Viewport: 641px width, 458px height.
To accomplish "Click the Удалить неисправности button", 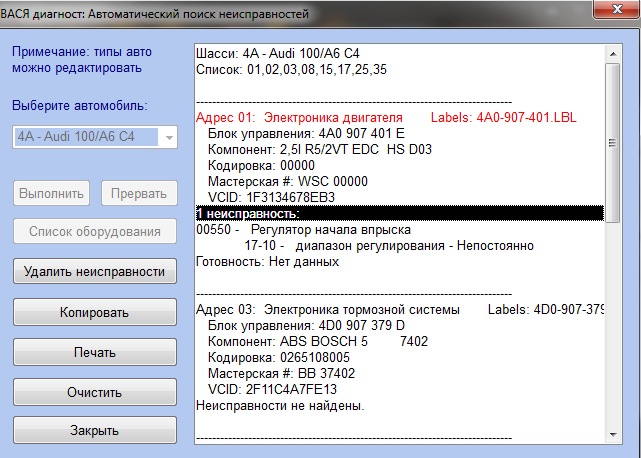I will [95, 271].
